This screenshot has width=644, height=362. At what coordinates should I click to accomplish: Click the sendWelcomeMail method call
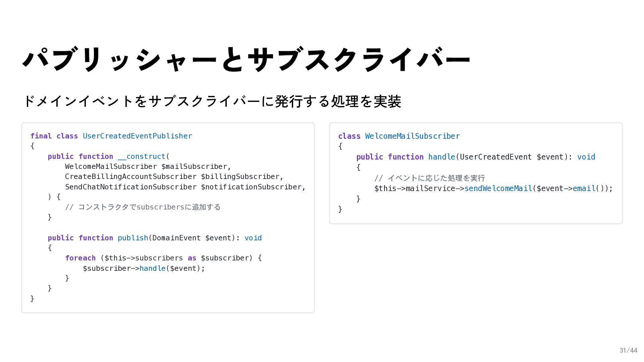(x=498, y=189)
